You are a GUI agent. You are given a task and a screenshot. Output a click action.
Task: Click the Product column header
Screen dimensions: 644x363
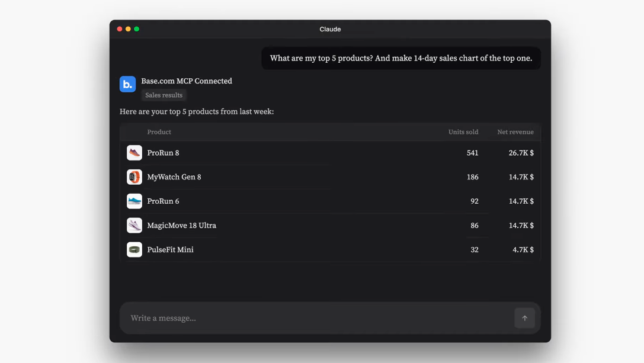(x=159, y=132)
